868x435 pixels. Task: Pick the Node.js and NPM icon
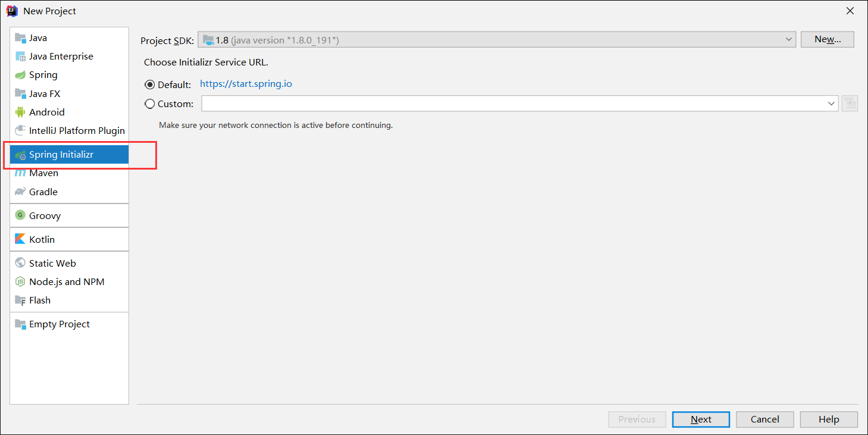tap(20, 281)
